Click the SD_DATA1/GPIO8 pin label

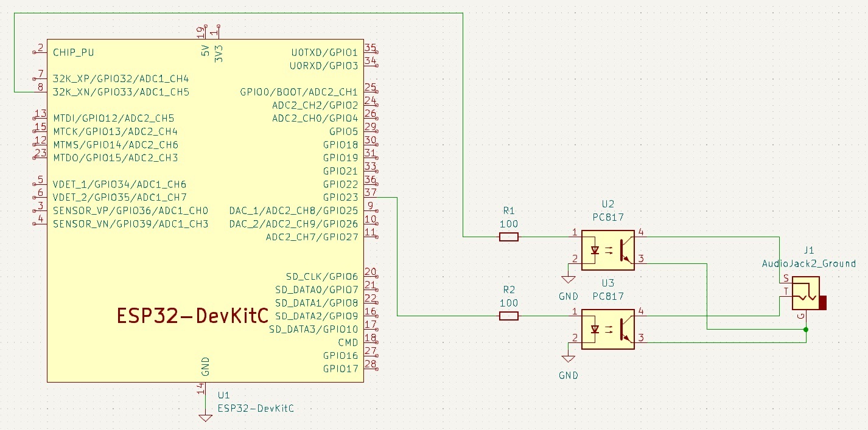pos(317,303)
